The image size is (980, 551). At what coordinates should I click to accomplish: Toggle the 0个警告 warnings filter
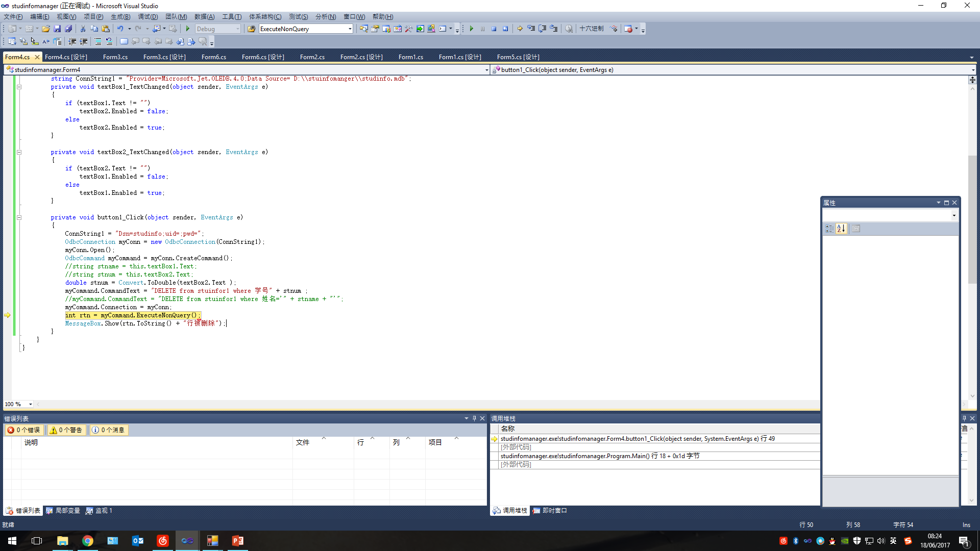pyautogui.click(x=66, y=430)
